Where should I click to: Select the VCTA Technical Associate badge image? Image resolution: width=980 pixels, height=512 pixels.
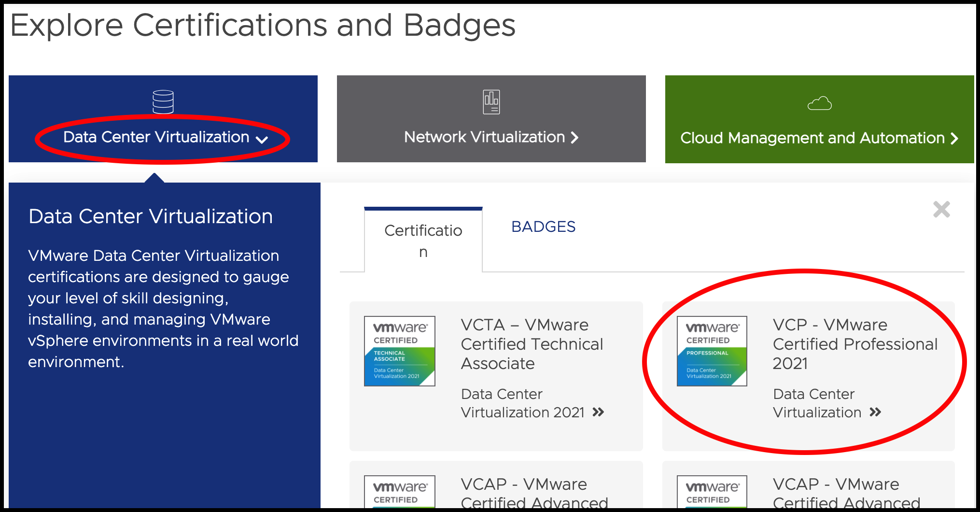tap(399, 351)
